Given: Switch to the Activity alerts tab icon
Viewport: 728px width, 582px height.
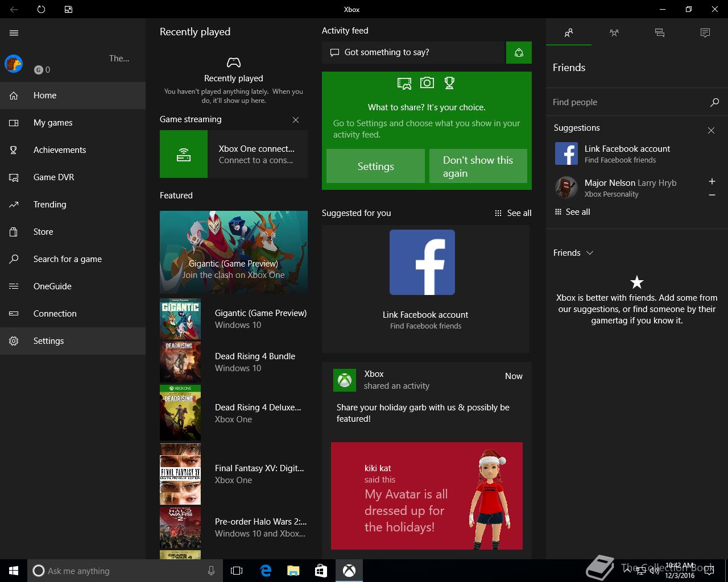Looking at the screenshot, I should tap(705, 33).
